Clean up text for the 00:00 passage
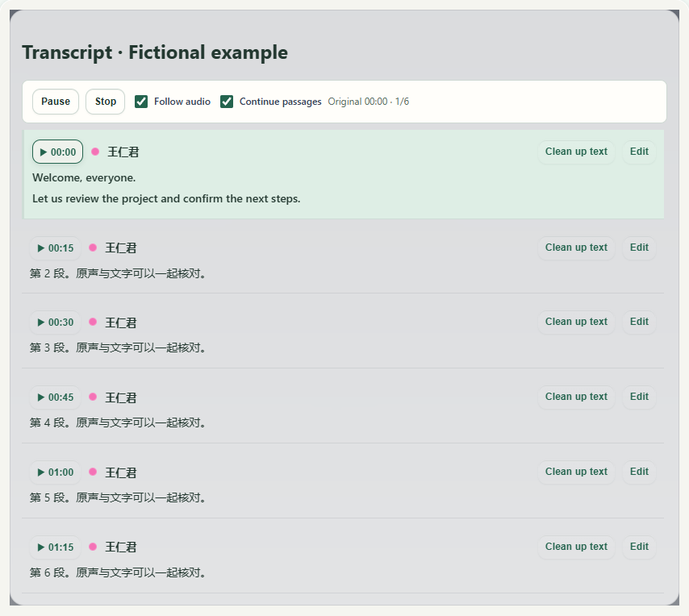 pos(576,152)
